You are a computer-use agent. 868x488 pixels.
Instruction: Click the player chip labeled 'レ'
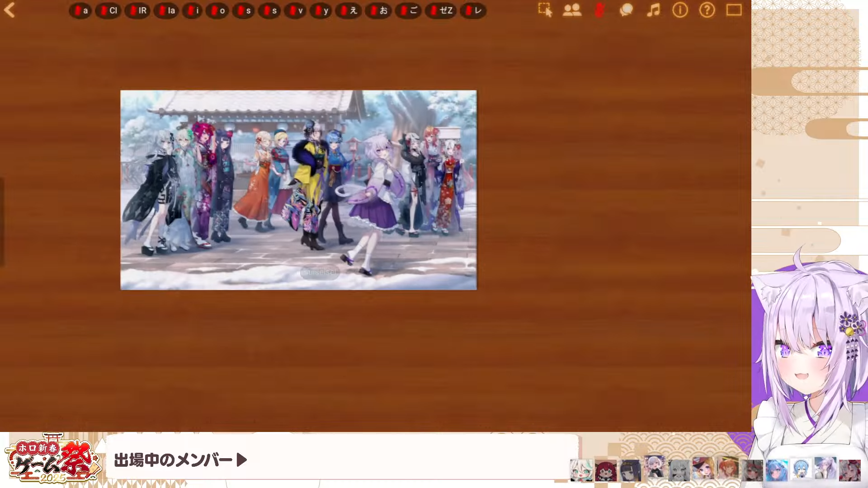tap(473, 10)
